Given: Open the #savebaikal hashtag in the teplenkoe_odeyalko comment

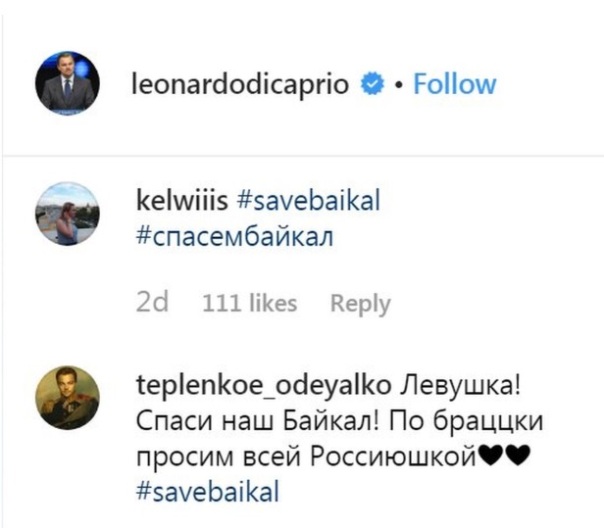Looking at the screenshot, I should tap(205, 492).
